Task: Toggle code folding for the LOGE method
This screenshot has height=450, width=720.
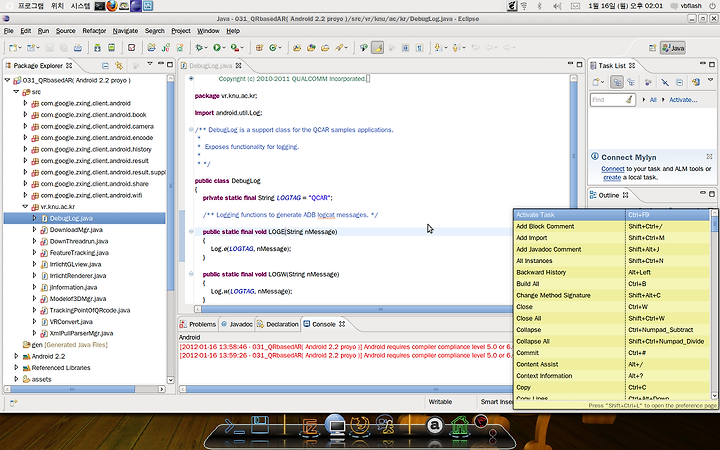Action: tap(191, 231)
